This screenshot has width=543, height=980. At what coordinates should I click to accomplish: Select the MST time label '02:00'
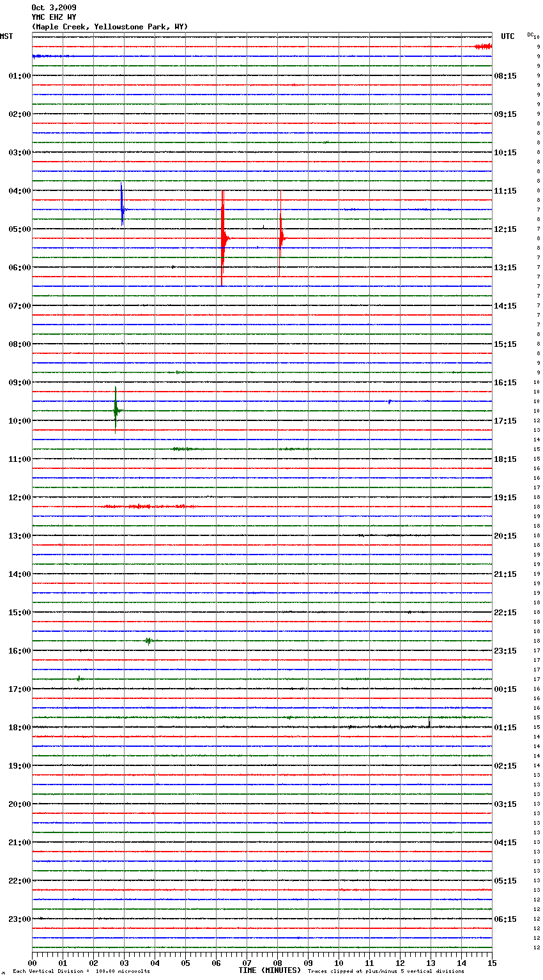tap(20, 114)
